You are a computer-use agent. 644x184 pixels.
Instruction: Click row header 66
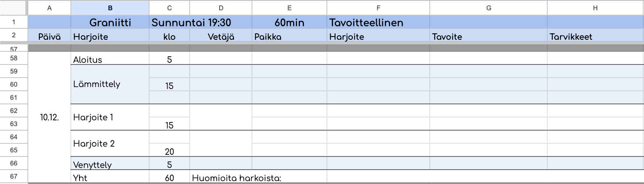(x=14, y=163)
